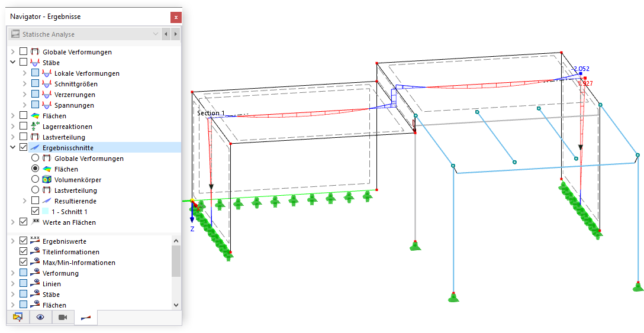Go to next analysis with right arrow

click(x=175, y=34)
